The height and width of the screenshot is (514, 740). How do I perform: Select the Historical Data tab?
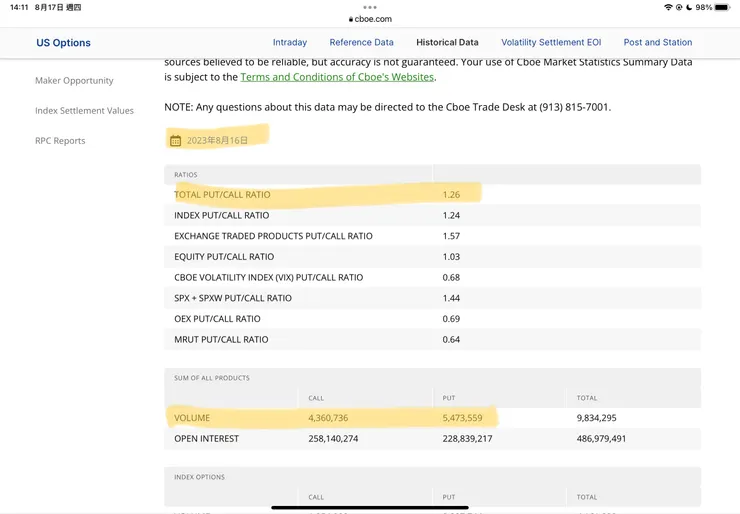click(x=447, y=42)
